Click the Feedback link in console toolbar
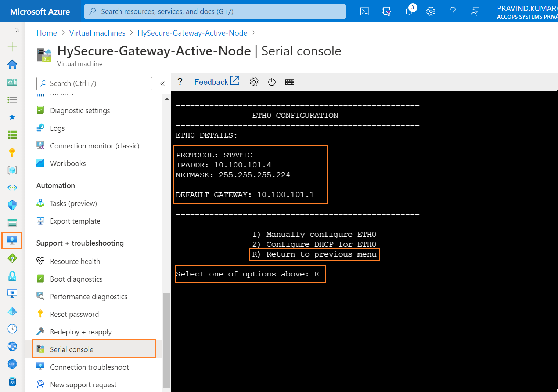 coord(217,82)
